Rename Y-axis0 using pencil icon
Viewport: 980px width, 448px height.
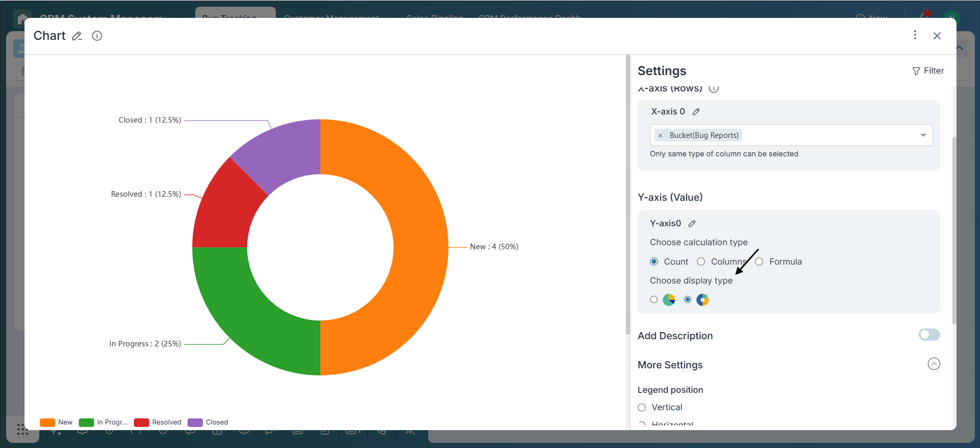coord(692,223)
